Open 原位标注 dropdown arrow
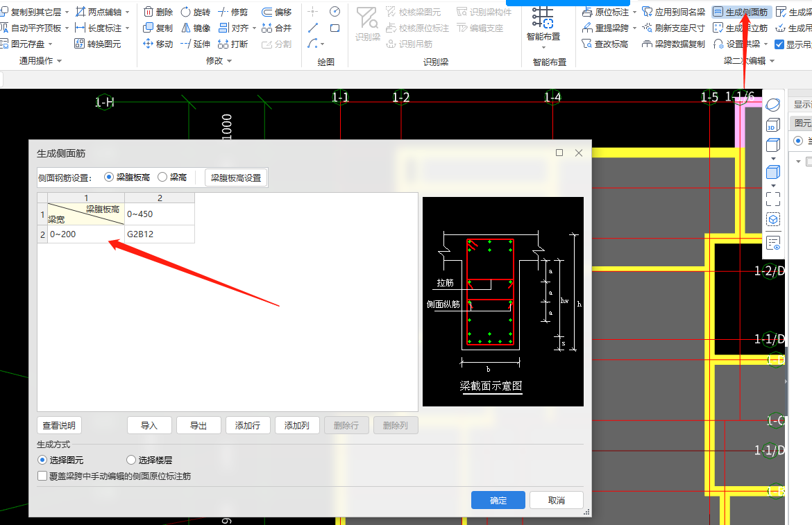The image size is (812, 525). click(634, 12)
